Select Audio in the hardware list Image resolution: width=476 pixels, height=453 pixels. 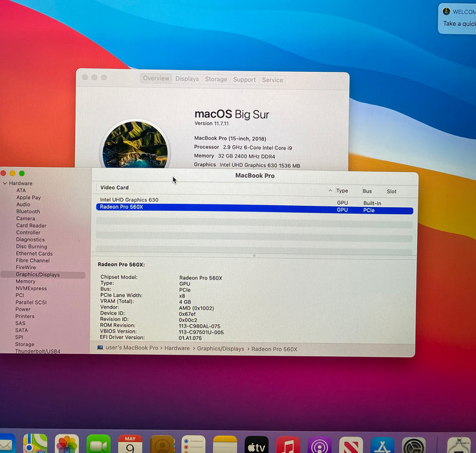click(23, 204)
